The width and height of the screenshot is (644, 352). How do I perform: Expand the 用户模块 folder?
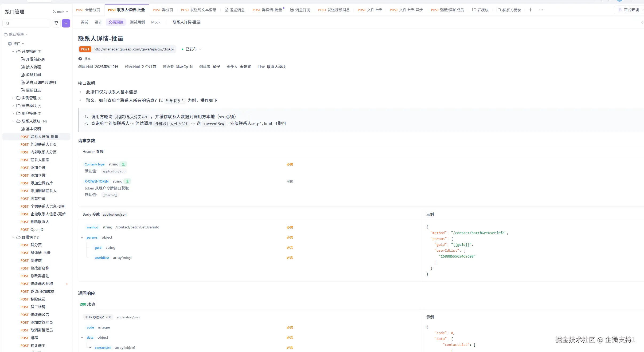click(13, 113)
